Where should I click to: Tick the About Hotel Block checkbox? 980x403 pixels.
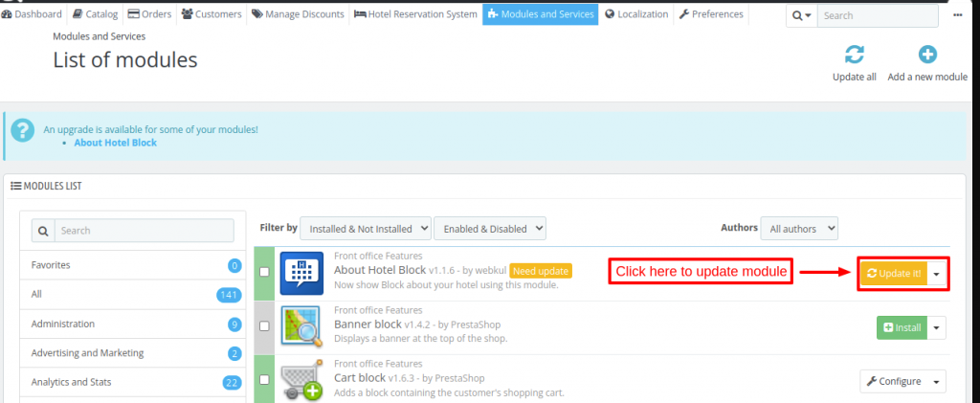[264, 272]
